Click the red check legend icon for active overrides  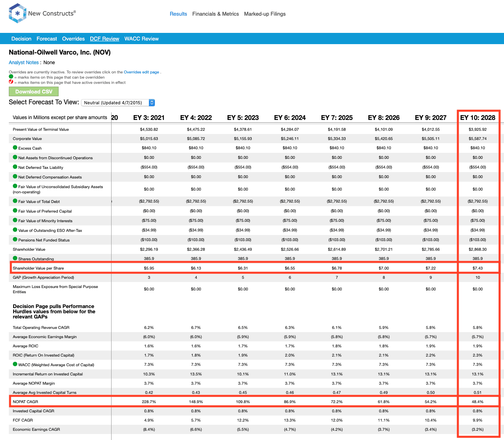[11, 81]
